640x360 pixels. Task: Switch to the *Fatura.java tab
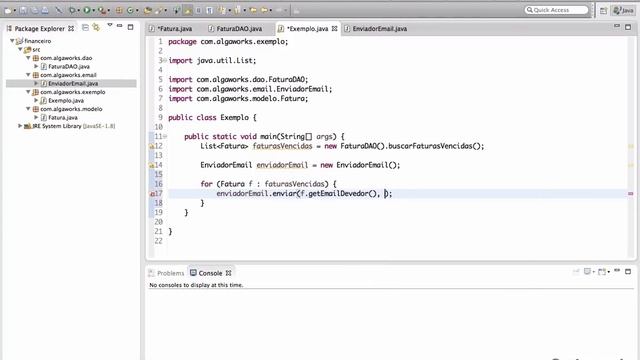pos(171,29)
